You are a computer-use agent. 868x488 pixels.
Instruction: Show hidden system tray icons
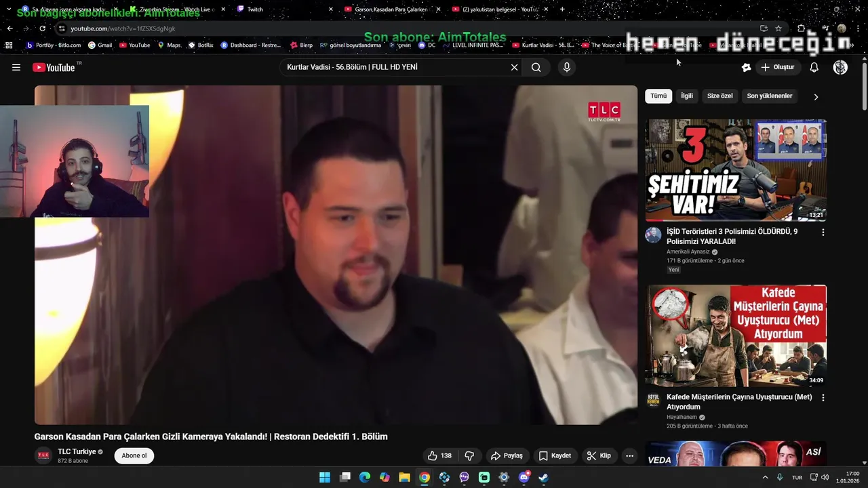point(766,477)
